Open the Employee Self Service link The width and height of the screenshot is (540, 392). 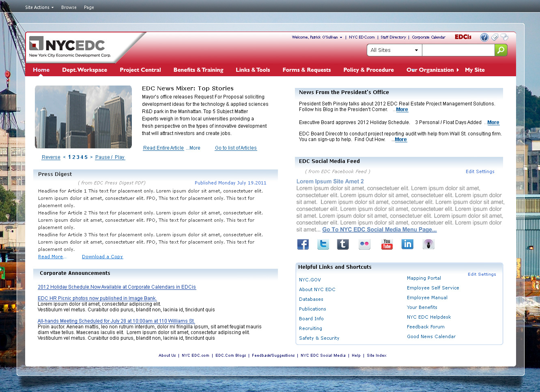433,288
